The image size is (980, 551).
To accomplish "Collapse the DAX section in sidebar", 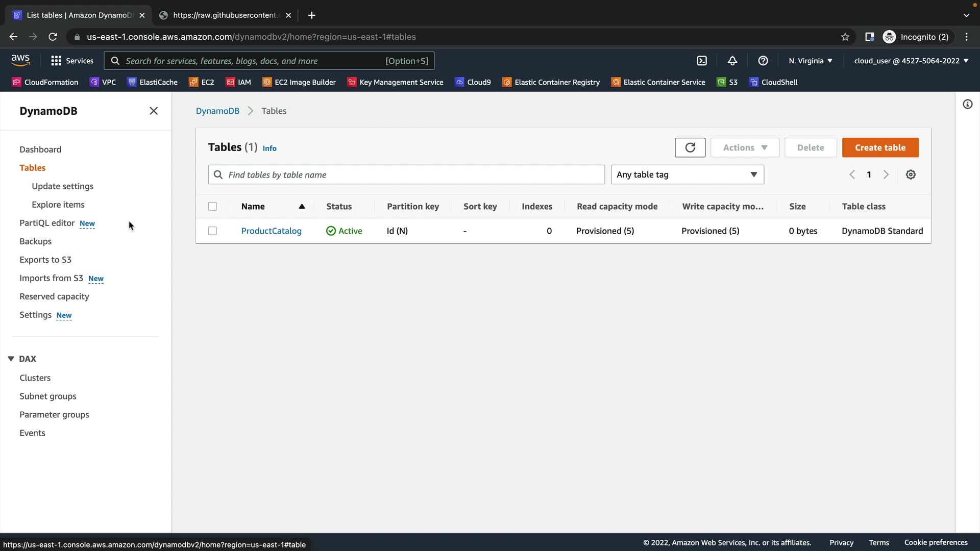I will 11,359.
